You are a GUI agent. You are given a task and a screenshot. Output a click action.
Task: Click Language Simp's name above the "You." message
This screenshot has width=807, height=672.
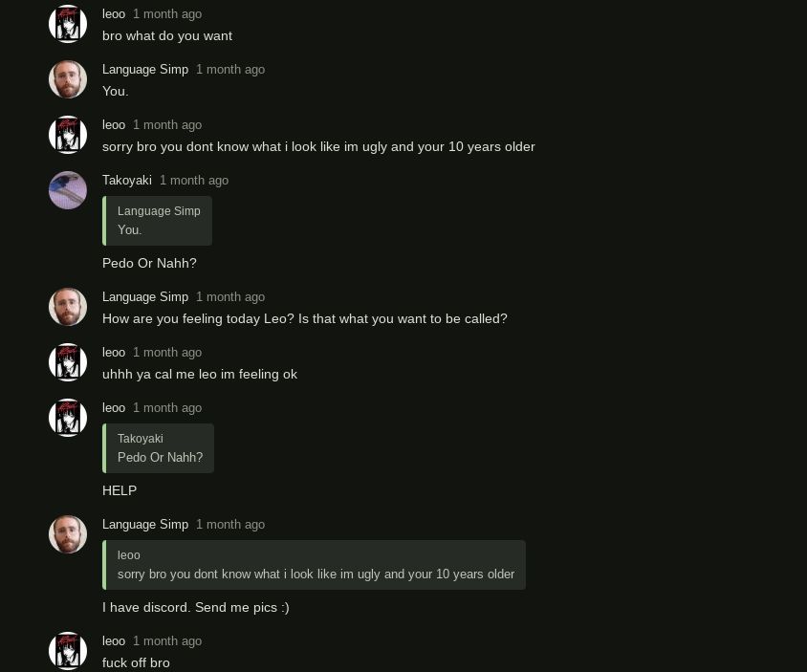tap(145, 69)
